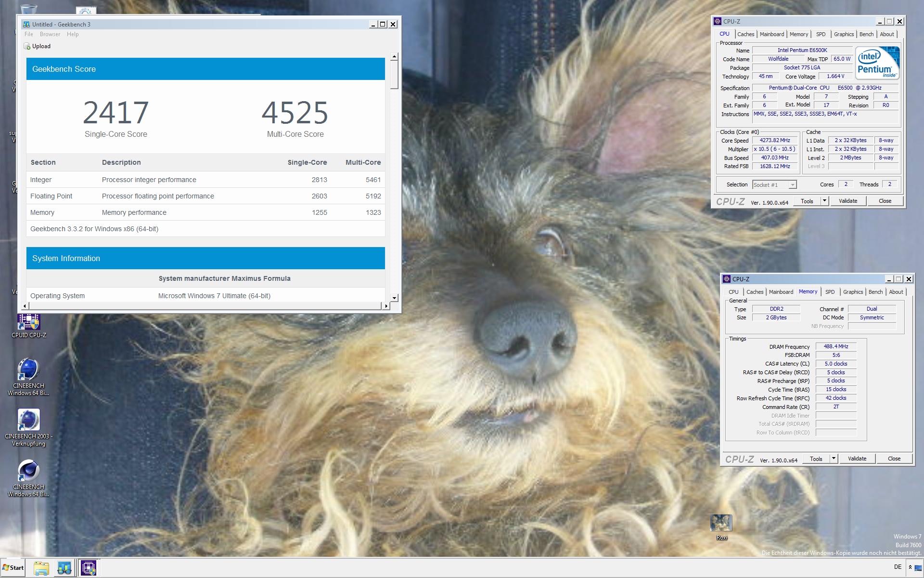Click the Integer row in Geekbench table
This screenshot has width=924, height=578.
tap(205, 180)
